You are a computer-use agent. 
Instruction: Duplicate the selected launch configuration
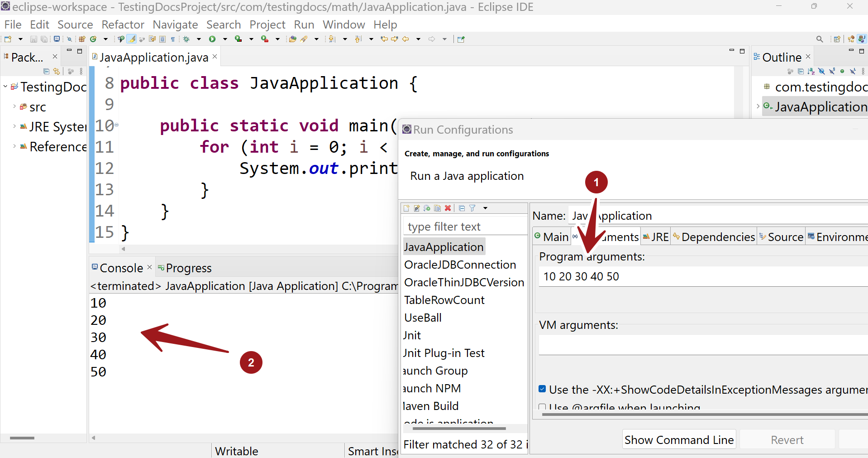[437, 208]
